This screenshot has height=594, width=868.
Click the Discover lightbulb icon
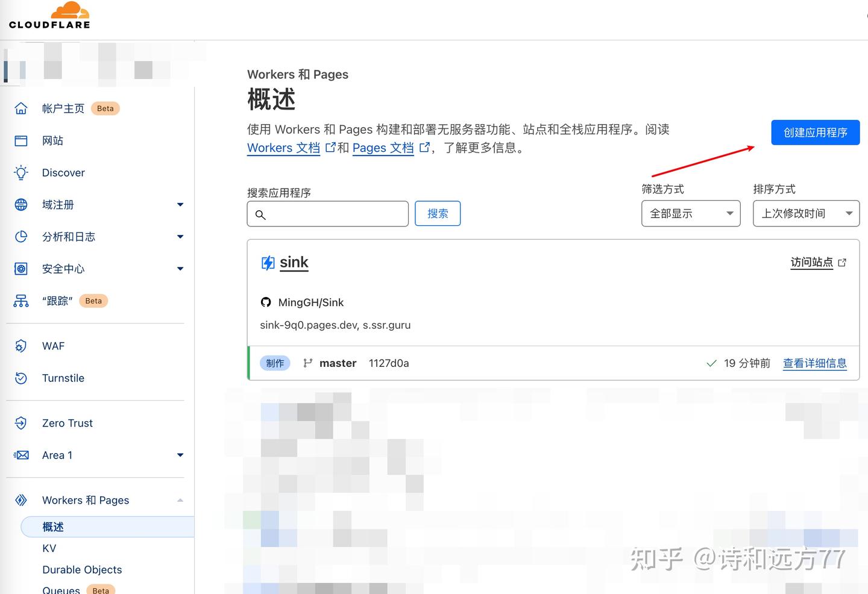click(20, 172)
